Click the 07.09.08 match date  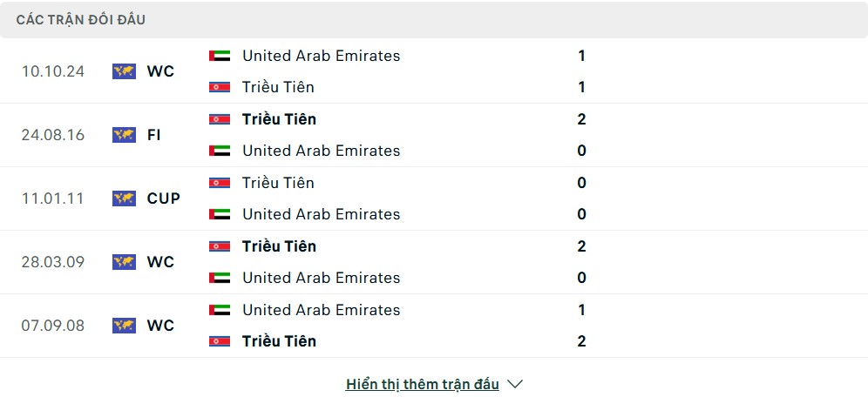point(53,326)
